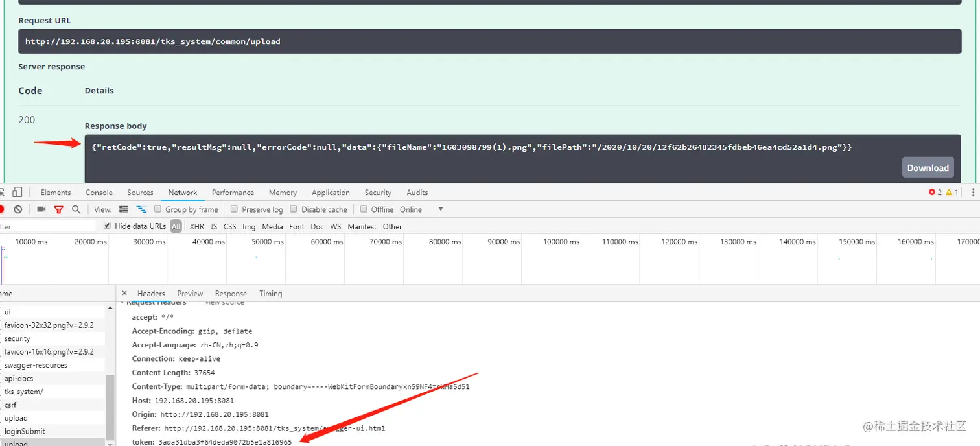Select the Network tab
Image resolution: width=980 pixels, height=446 pixels.
(x=183, y=193)
